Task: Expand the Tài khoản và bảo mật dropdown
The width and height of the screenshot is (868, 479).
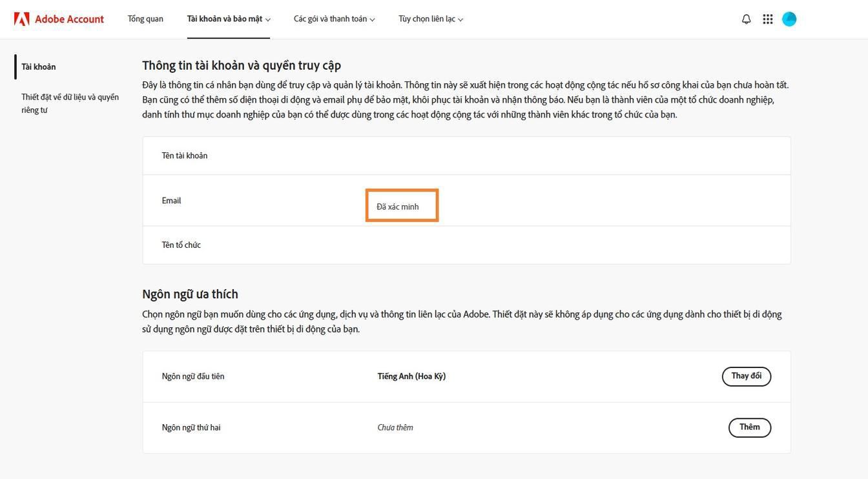Action: click(228, 19)
